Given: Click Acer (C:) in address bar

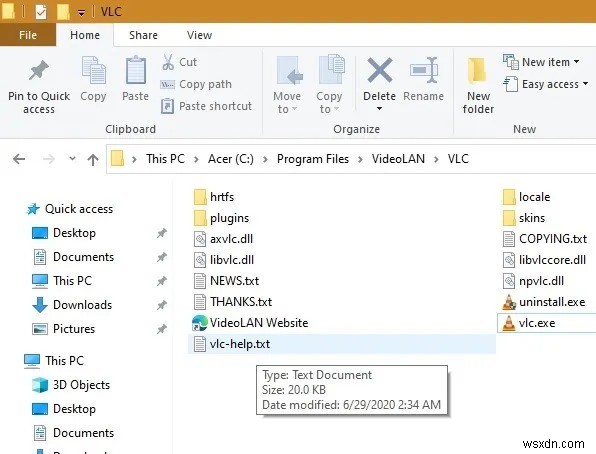Looking at the screenshot, I should (231, 159).
